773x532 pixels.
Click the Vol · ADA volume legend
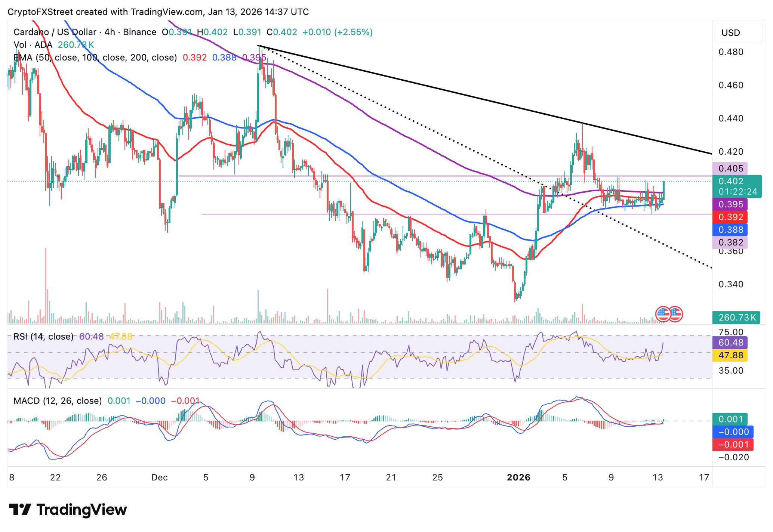pyautogui.click(x=33, y=45)
